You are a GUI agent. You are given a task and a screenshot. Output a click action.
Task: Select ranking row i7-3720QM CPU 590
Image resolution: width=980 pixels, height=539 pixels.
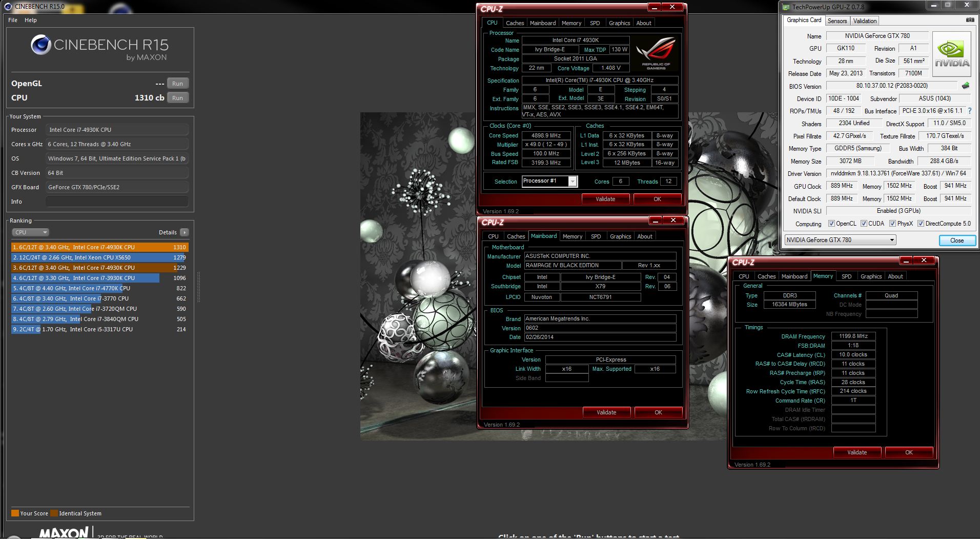pyautogui.click(x=100, y=309)
